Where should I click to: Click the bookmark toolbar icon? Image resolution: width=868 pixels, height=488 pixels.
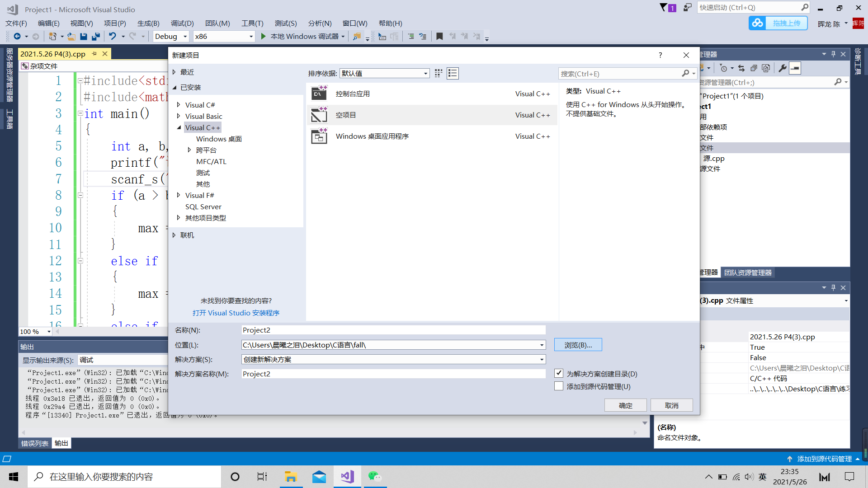coord(439,37)
